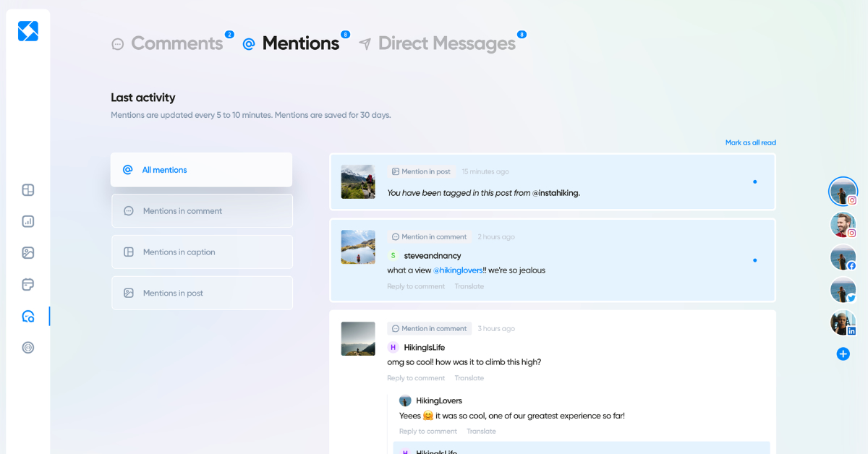The height and width of the screenshot is (454, 868).
Task: Click the unread dot on instahiking mention
Action: click(755, 181)
